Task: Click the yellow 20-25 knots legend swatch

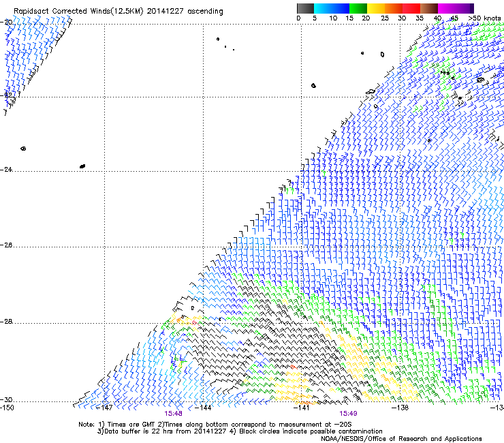Action: coord(376,8)
